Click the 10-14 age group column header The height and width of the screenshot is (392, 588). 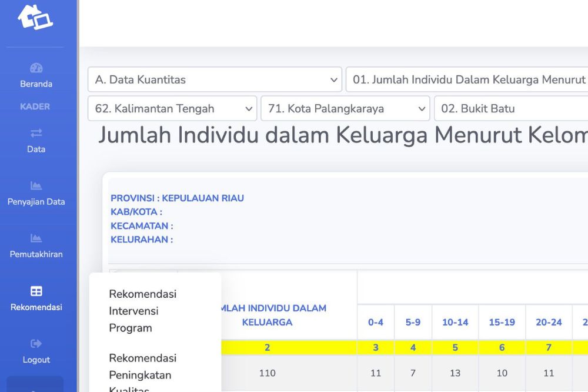[x=455, y=322]
